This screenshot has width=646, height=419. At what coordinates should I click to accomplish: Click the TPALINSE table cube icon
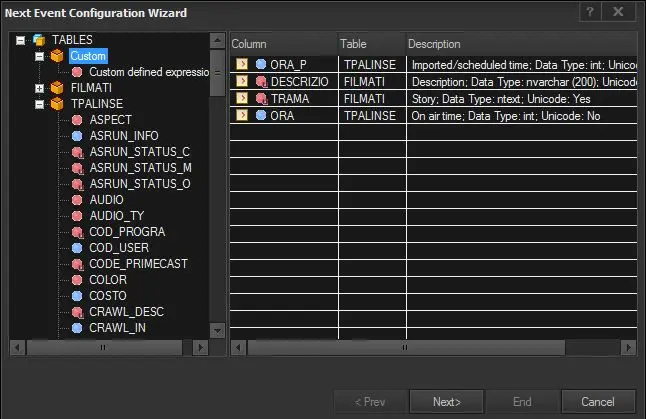click(x=57, y=103)
